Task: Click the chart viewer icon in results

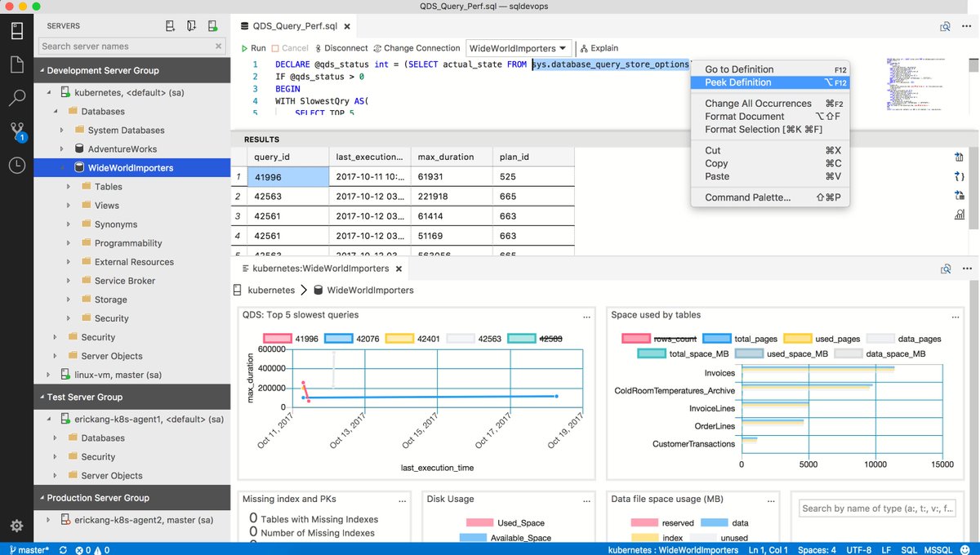Action: click(960, 215)
